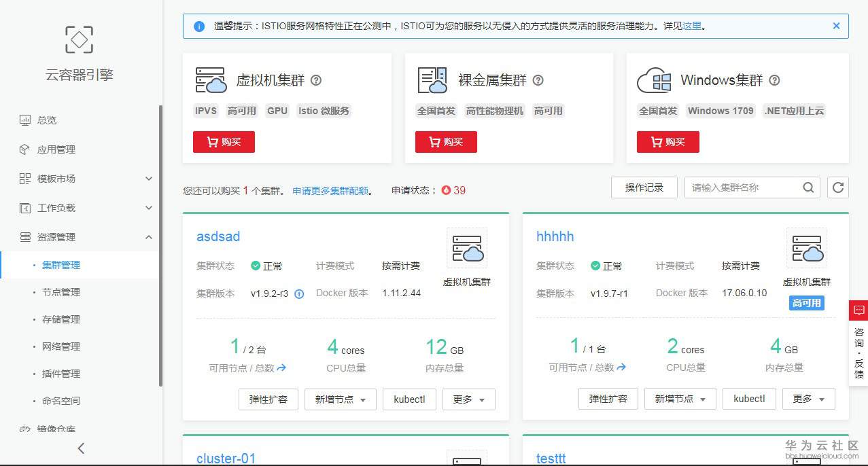Click the 云容器引擎 logo icon

tap(80, 39)
